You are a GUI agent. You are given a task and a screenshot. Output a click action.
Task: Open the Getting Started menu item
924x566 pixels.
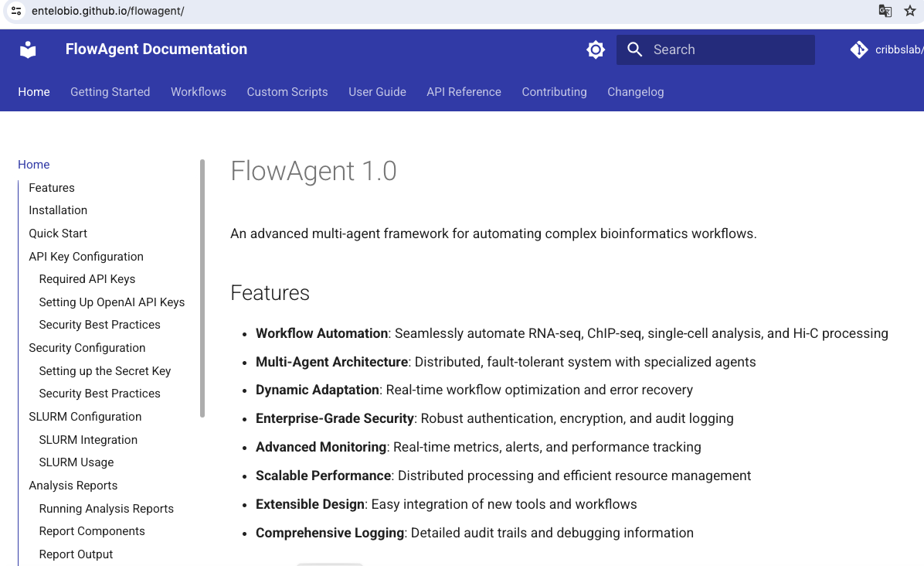(110, 92)
